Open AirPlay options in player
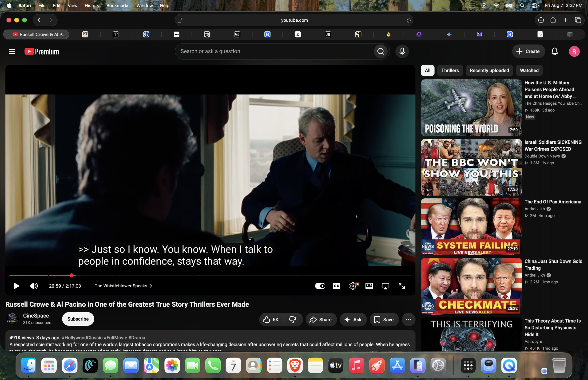Screen dimensions: 588x380 [385, 286]
